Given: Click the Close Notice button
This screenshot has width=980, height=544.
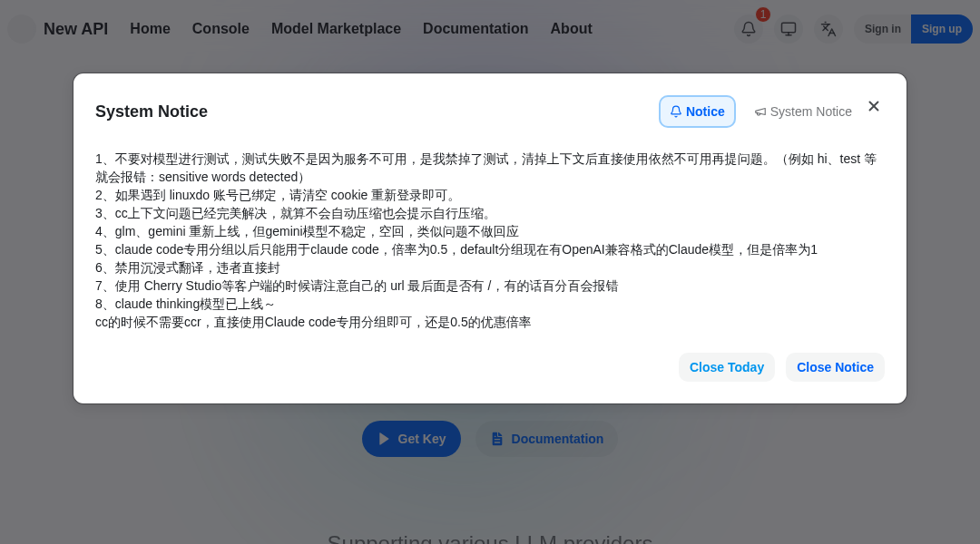Looking at the screenshot, I should click(835, 367).
